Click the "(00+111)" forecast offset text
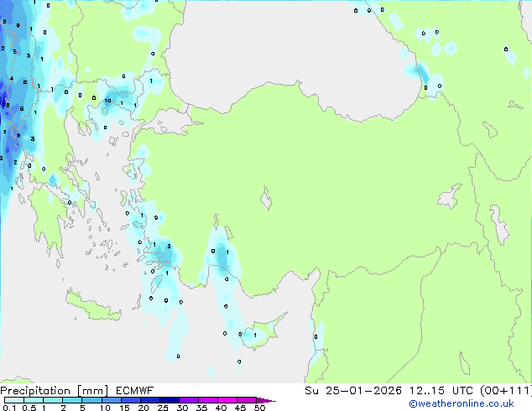Viewport: 532px width, 411px height. coord(505,391)
